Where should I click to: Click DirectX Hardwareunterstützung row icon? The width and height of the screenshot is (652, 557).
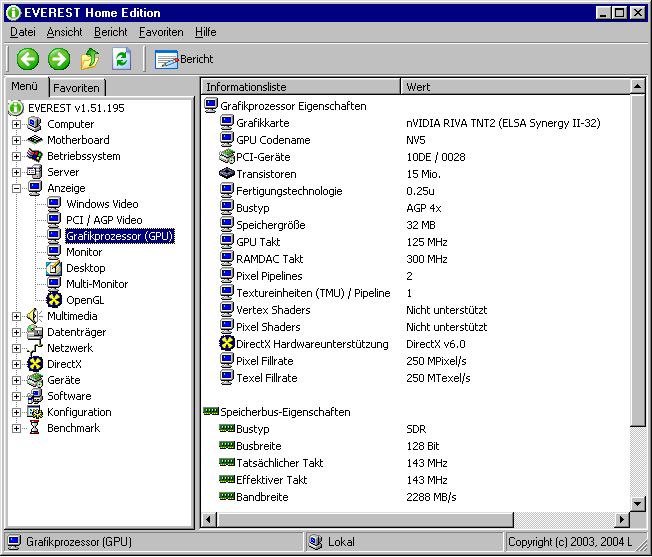227,343
